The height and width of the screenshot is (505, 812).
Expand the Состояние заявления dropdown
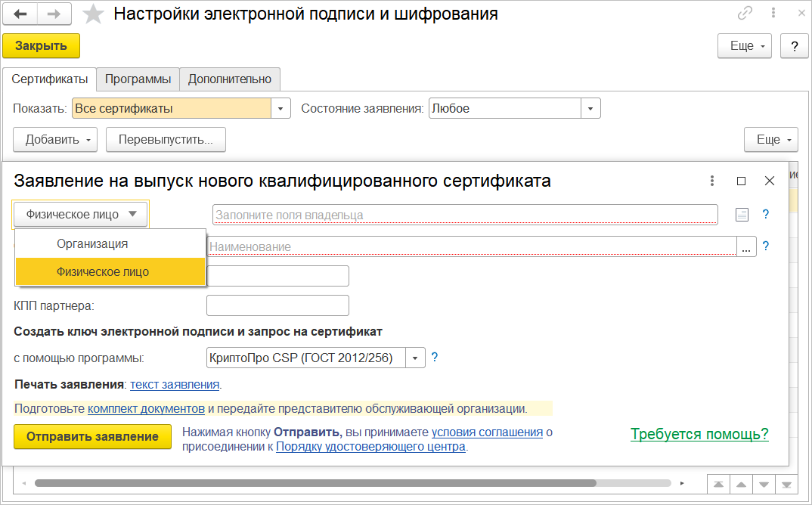(x=590, y=109)
